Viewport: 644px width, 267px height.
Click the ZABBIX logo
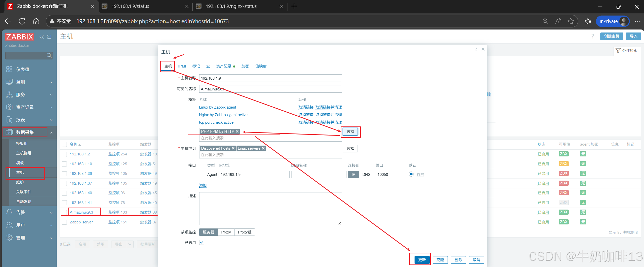[20, 37]
